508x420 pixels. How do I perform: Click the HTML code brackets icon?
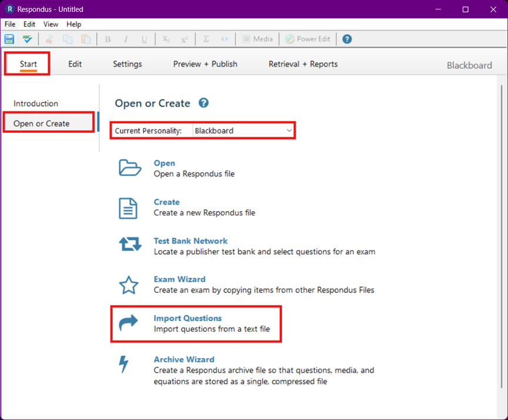pos(225,39)
